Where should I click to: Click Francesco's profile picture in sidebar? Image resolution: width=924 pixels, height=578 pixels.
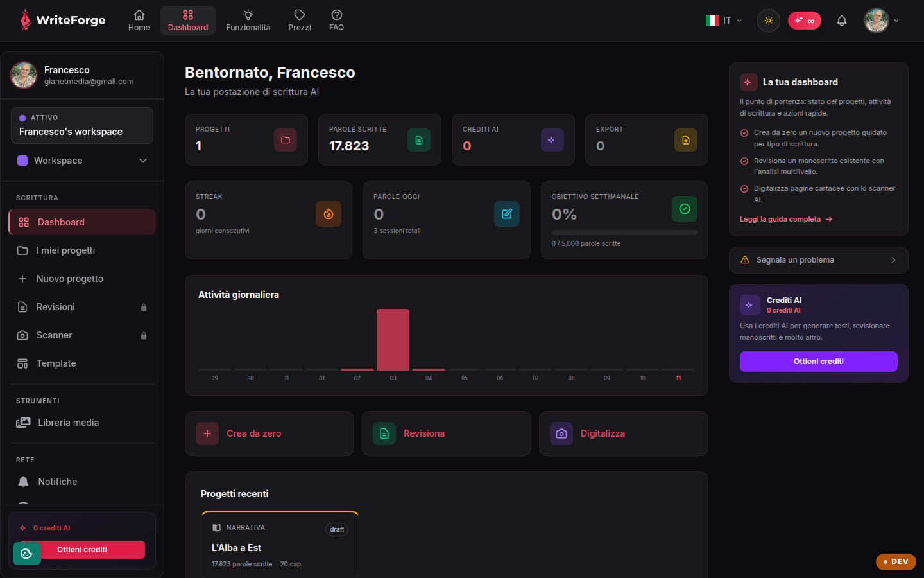point(24,75)
